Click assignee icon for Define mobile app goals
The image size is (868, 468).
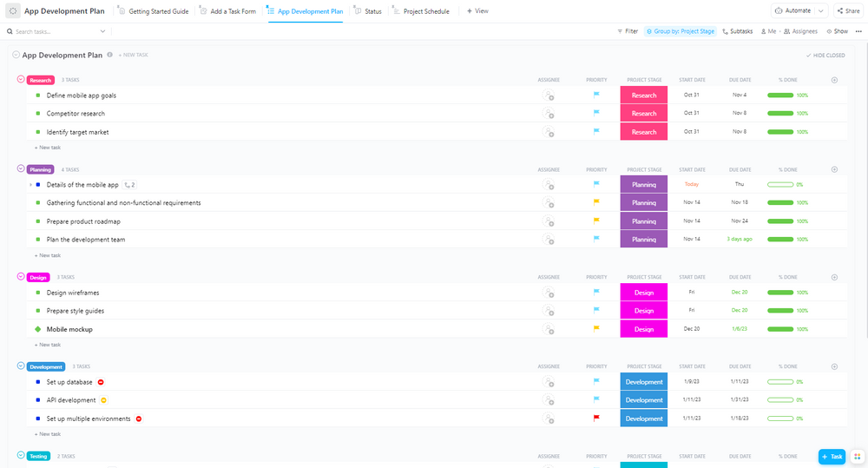point(548,96)
